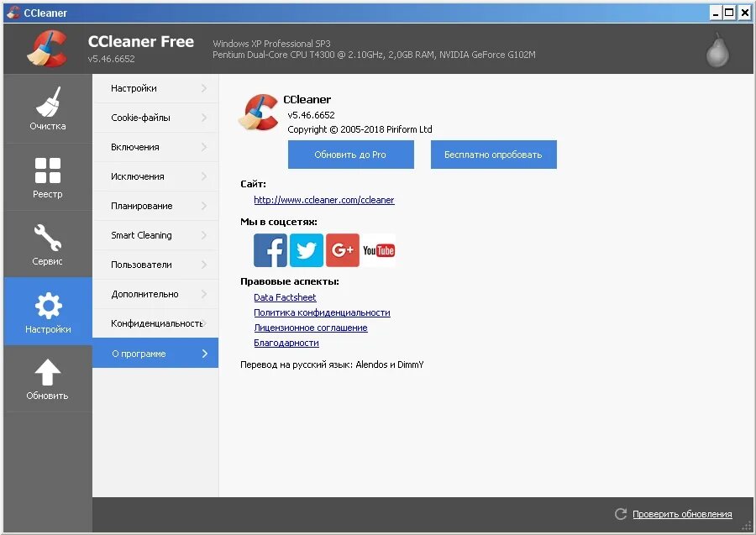756x535 pixels.
Task: Maximize the CCleaner window
Action: [729, 13]
